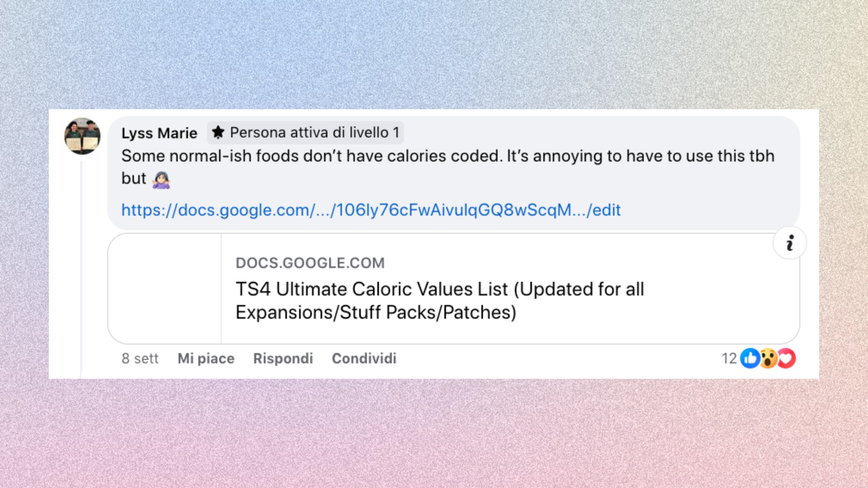The image size is (868, 488).
Task: Open the TS4 Ultimate Caloric Values List preview
Action: pos(439,300)
